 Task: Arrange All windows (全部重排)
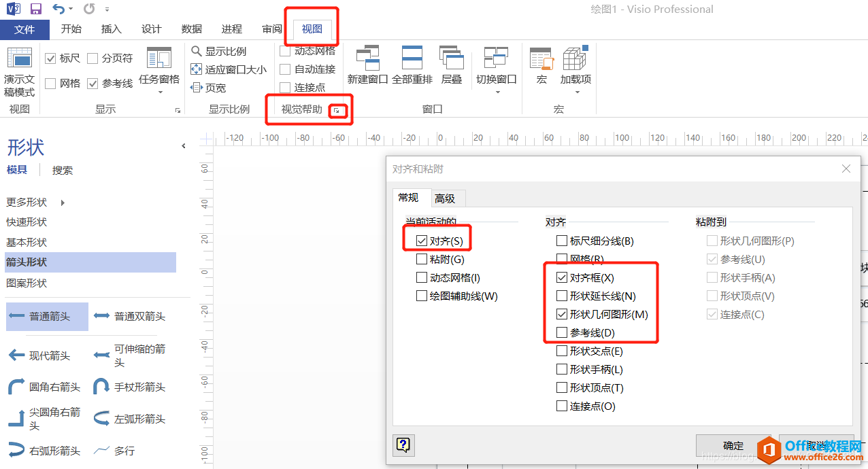coord(412,66)
